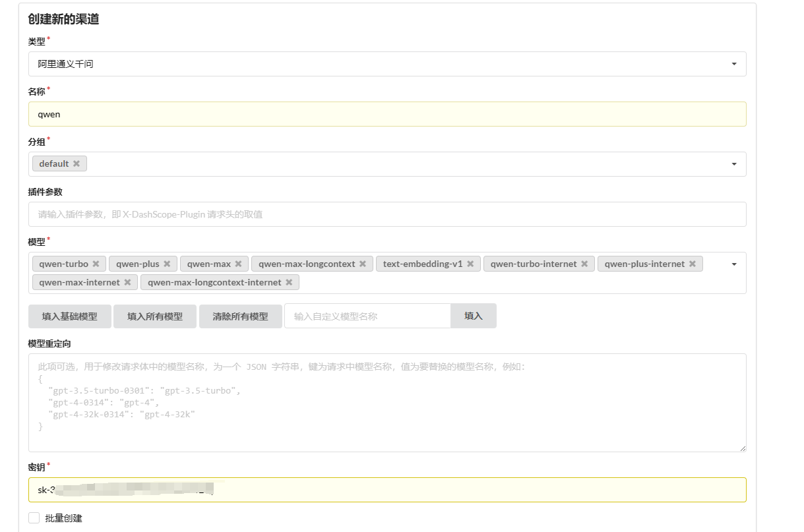Click 填入 to add the custom model
The height and width of the screenshot is (532, 804).
pos(474,316)
